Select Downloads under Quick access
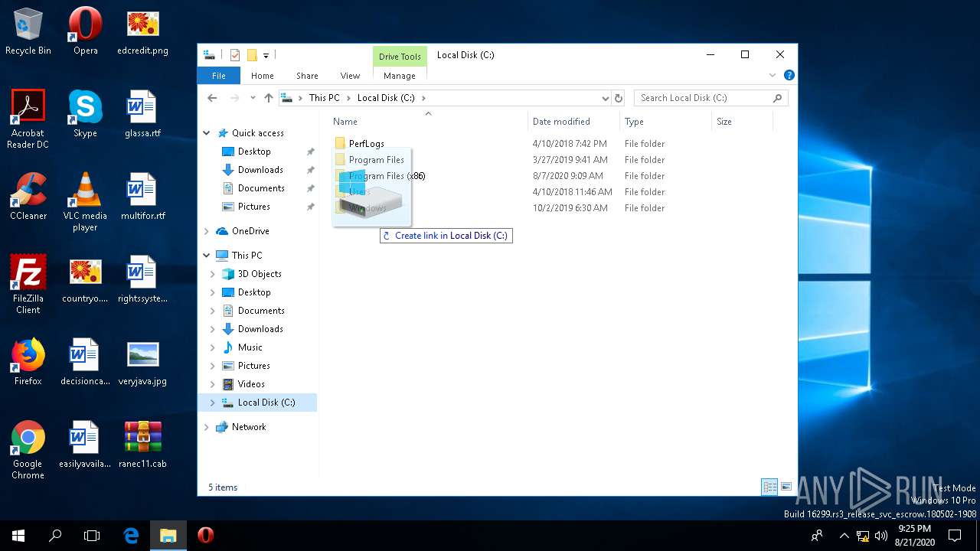Screen dimensions: 980x551 260,170
